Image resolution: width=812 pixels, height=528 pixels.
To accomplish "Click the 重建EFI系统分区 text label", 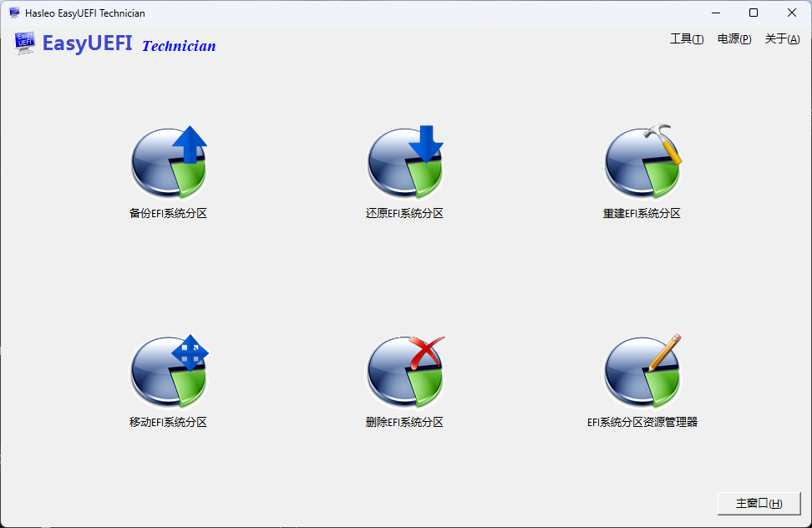I will pos(642,213).
